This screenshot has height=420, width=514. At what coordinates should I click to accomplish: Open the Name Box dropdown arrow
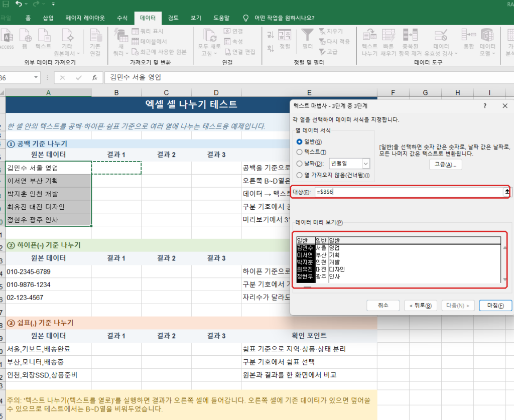tap(36, 78)
